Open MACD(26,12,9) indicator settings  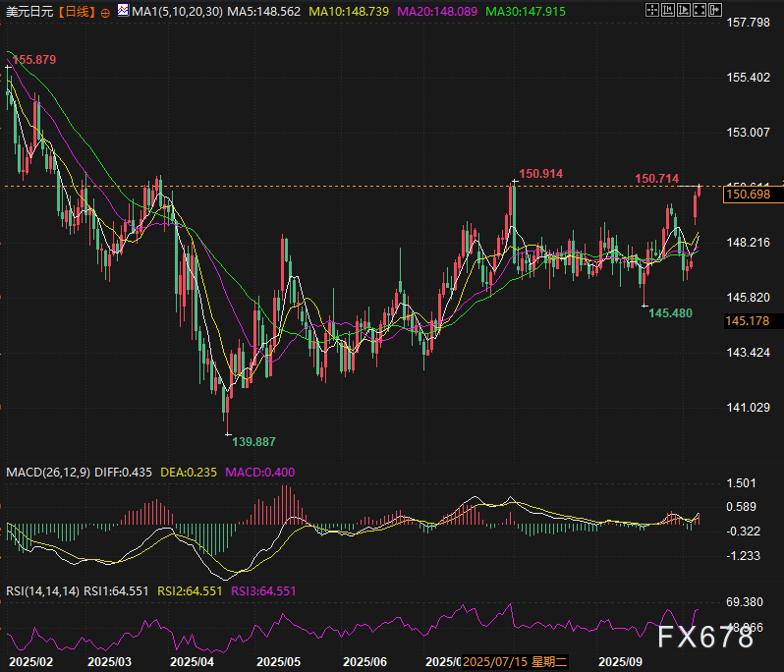pyautogui.click(x=47, y=472)
